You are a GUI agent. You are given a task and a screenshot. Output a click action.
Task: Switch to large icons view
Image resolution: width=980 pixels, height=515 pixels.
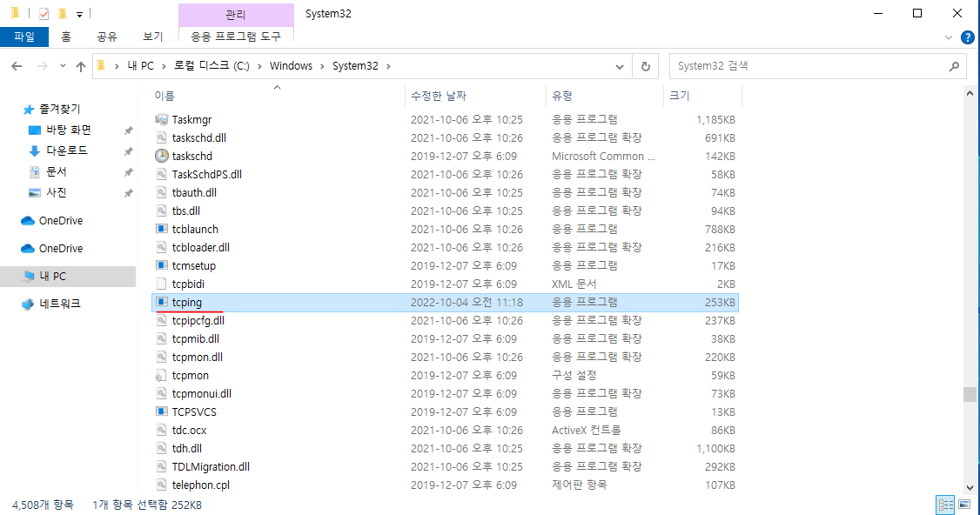tap(964, 505)
